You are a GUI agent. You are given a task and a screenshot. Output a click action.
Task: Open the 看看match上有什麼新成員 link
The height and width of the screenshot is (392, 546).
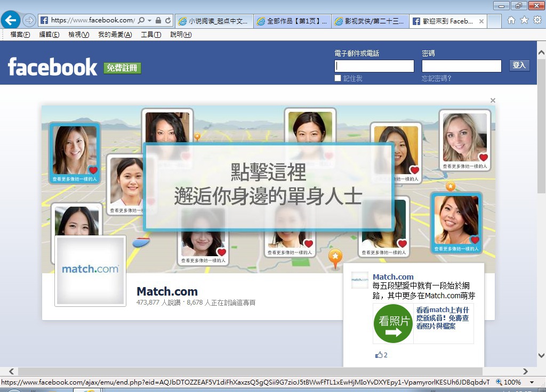point(443,318)
